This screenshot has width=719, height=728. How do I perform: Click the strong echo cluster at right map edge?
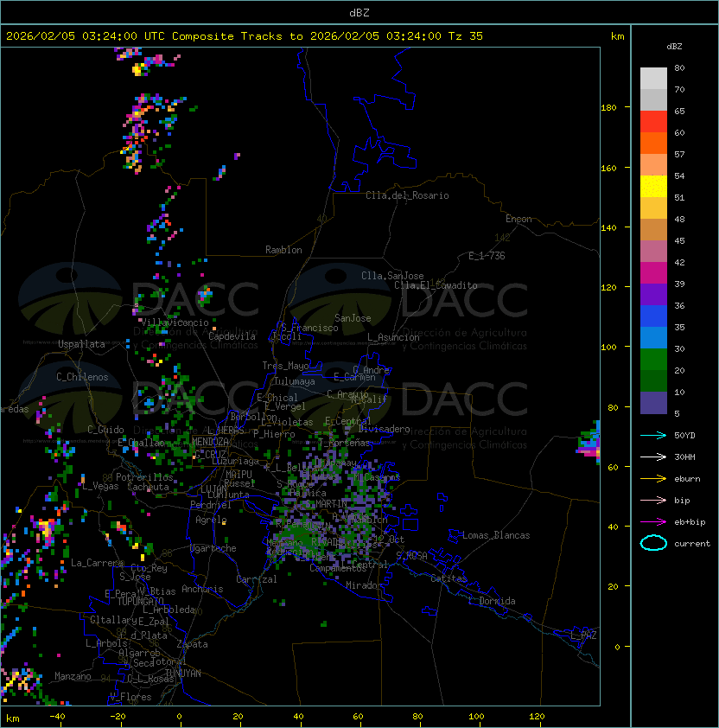tap(589, 443)
